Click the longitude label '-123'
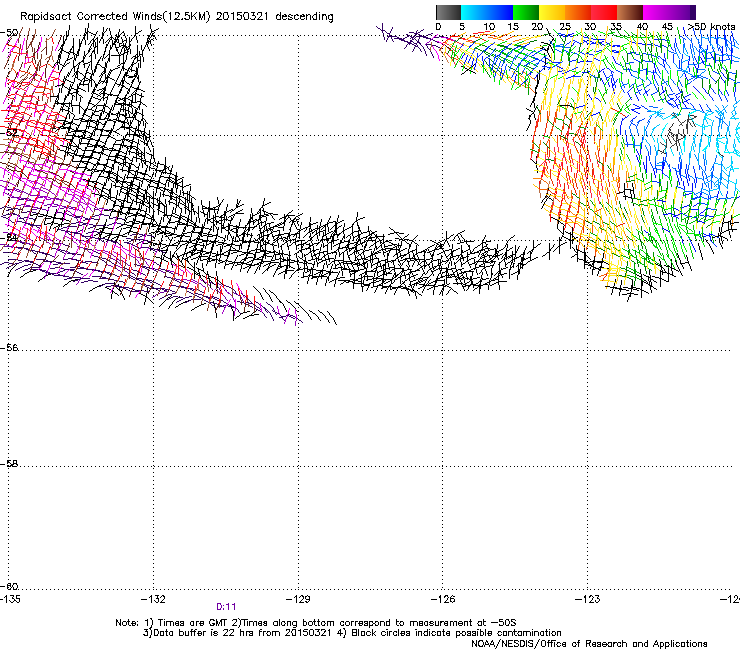740x650 pixels. pos(588,599)
